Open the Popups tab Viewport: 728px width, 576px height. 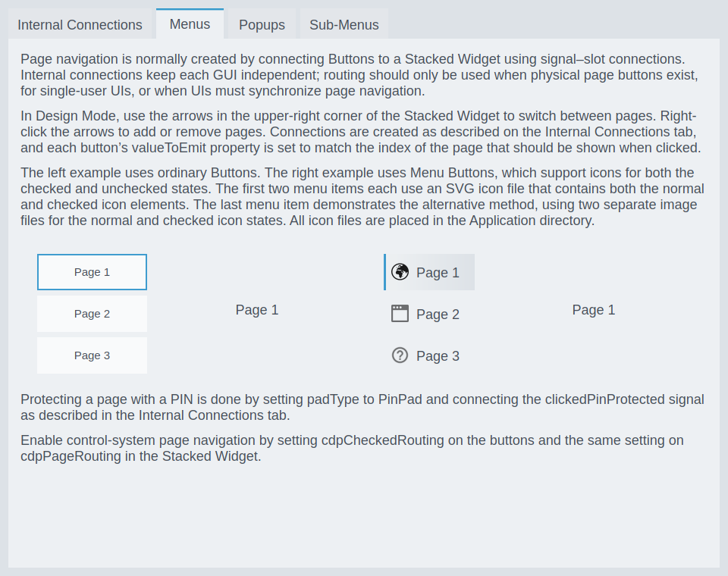click(x=262, y=25)
